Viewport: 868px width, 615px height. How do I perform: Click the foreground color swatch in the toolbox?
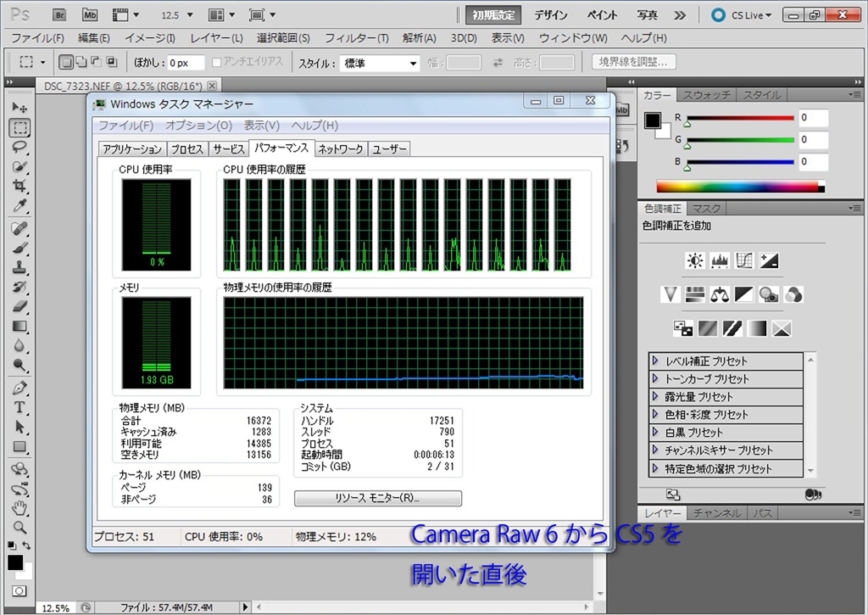click(x=15, y=562)
